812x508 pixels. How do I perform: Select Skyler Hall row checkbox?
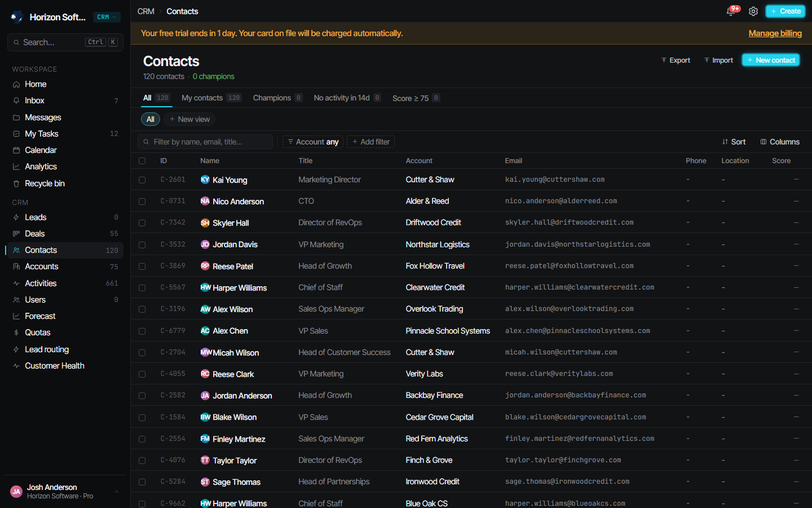point(142,223)
